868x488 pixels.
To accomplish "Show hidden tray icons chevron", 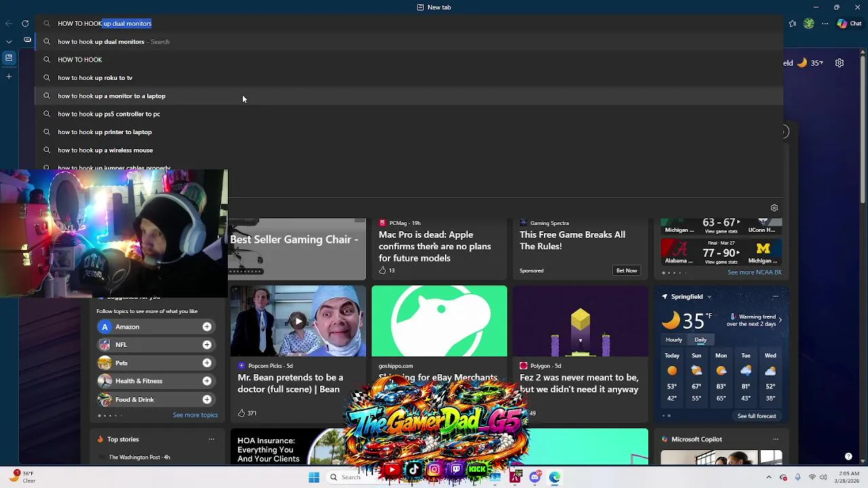I will click(768, 477).
